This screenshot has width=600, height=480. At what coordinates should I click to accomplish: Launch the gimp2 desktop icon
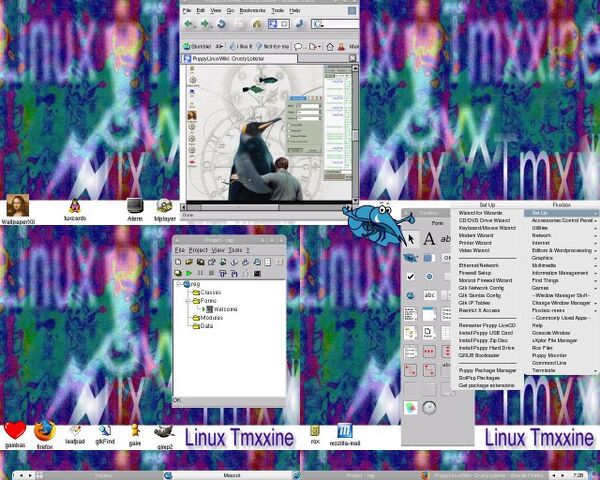(x=165, y=436)
